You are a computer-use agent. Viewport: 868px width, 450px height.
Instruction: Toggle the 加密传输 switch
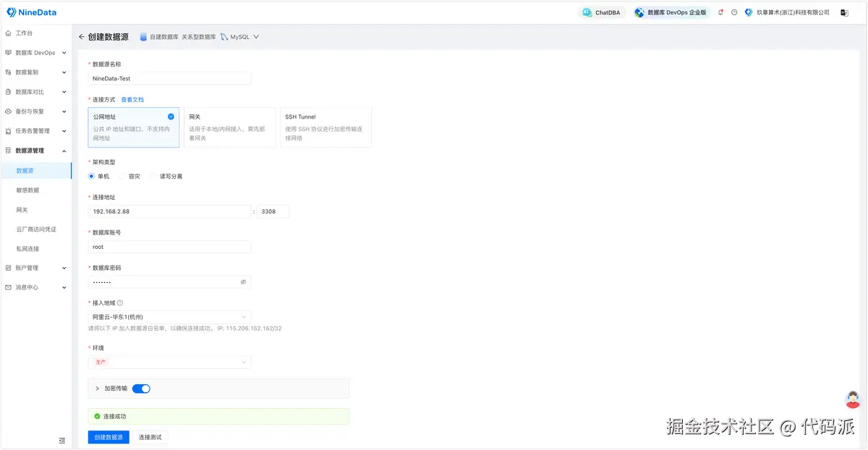click(141, 389)
